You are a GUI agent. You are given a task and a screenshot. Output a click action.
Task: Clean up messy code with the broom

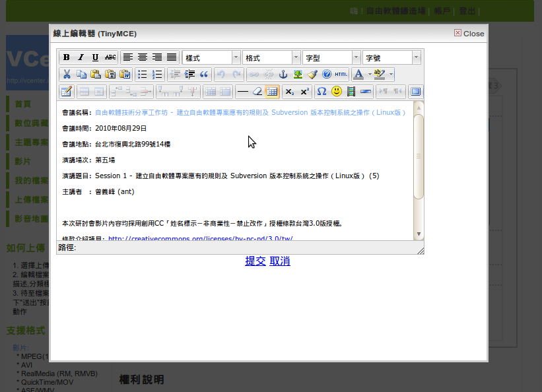point(312,75)
